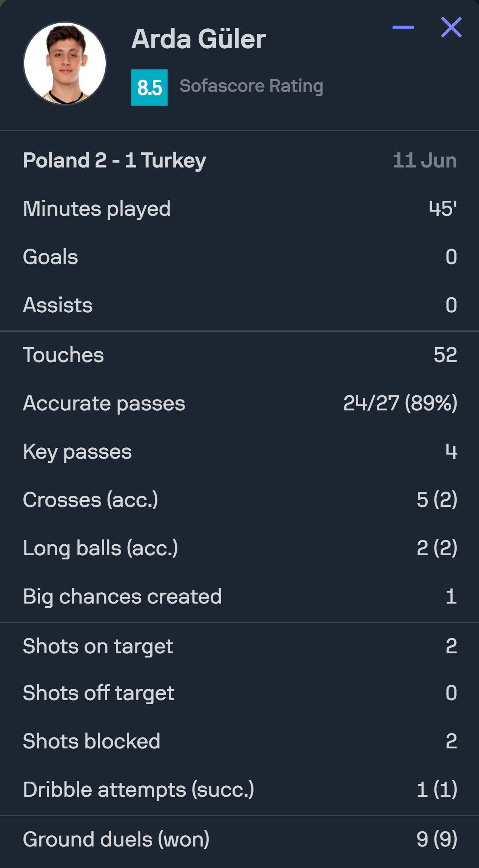Select the Key passes row
The width and height of the screenshot is (479, 868).
coord(239,452)
